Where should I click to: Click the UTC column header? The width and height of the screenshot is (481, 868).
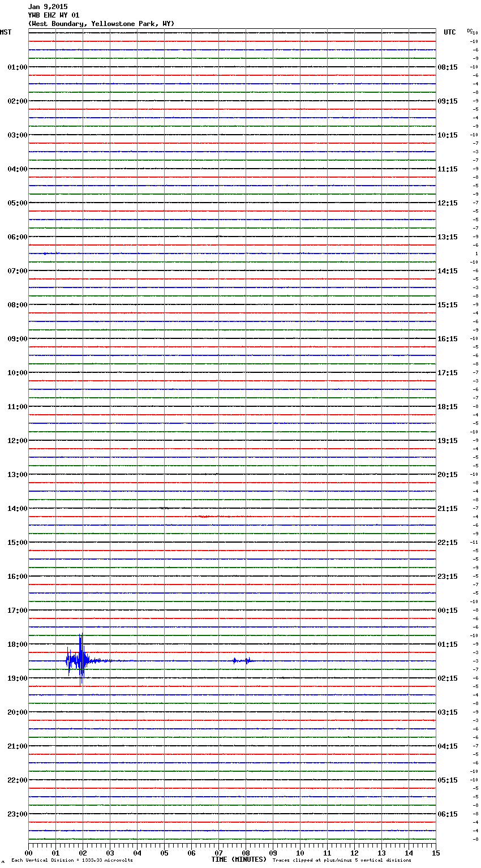pyautogui.click(x=450, y=32)
